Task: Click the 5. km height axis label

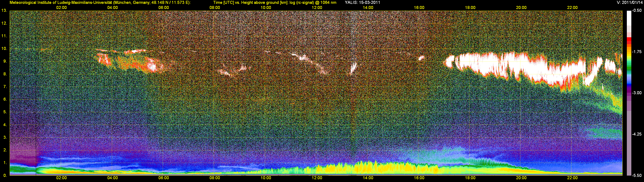Action: click(x=5, y=112)
